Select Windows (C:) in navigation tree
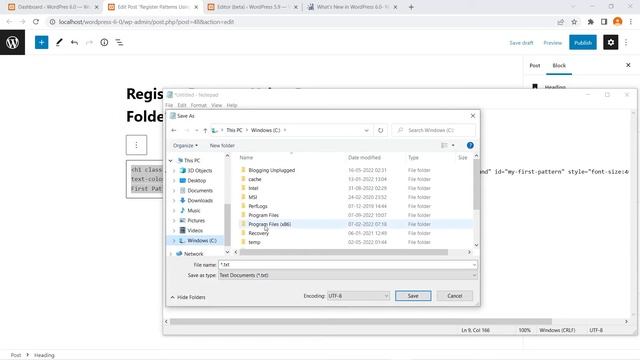The image size is (640, 360). click(202, 240)
